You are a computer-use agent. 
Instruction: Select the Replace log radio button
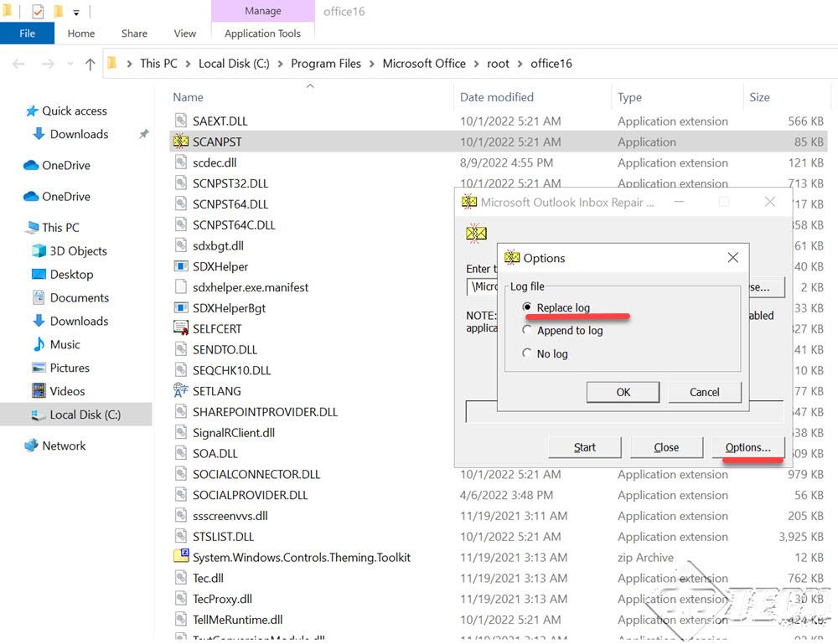click(x=527, y=307)
